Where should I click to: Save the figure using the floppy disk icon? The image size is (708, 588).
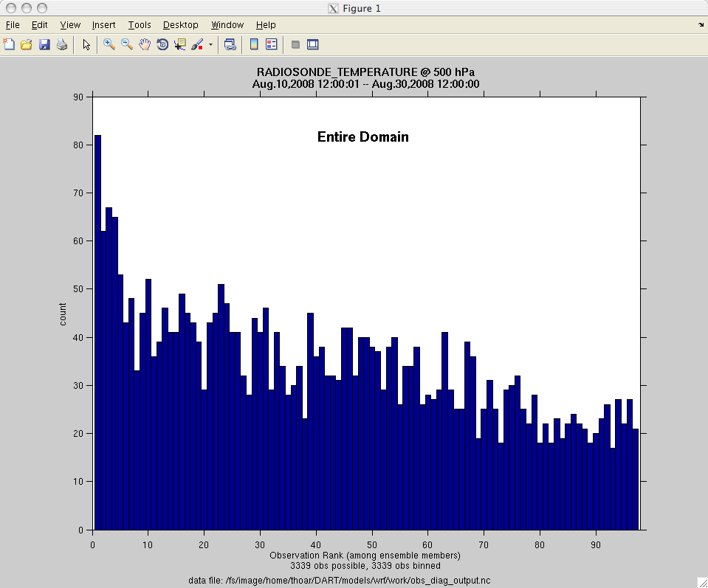pos(44,44)
